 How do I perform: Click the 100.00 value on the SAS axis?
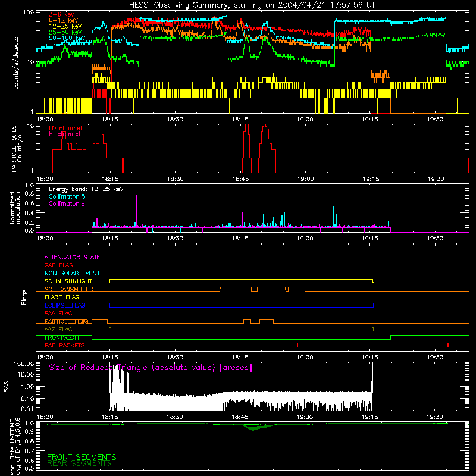coord(24,364)
